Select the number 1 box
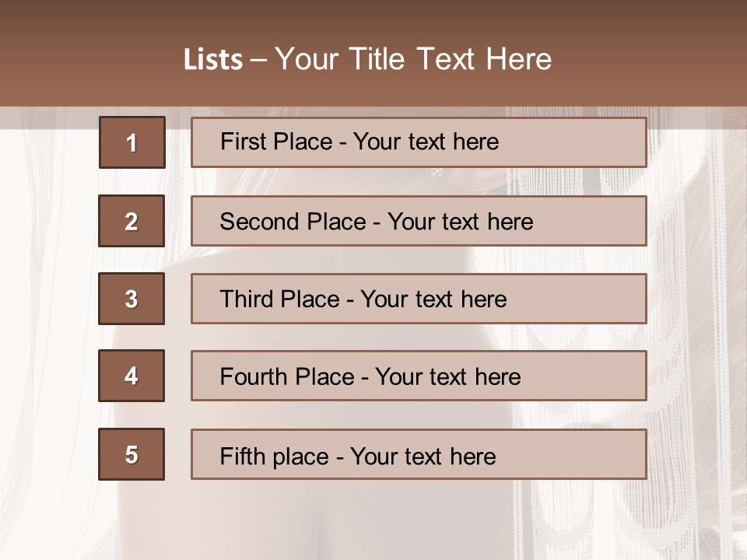The width and height of the screenshot is (747, 560). [x=132, y=142]
